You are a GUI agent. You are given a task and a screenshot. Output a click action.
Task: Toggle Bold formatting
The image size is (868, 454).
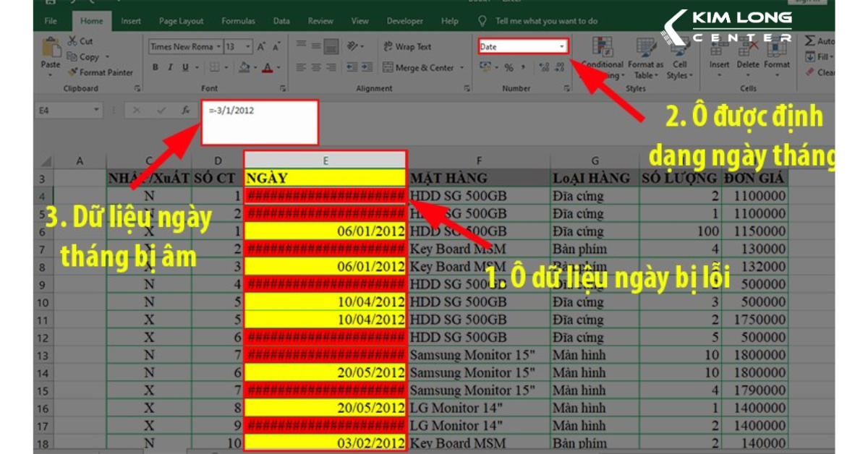155,67
